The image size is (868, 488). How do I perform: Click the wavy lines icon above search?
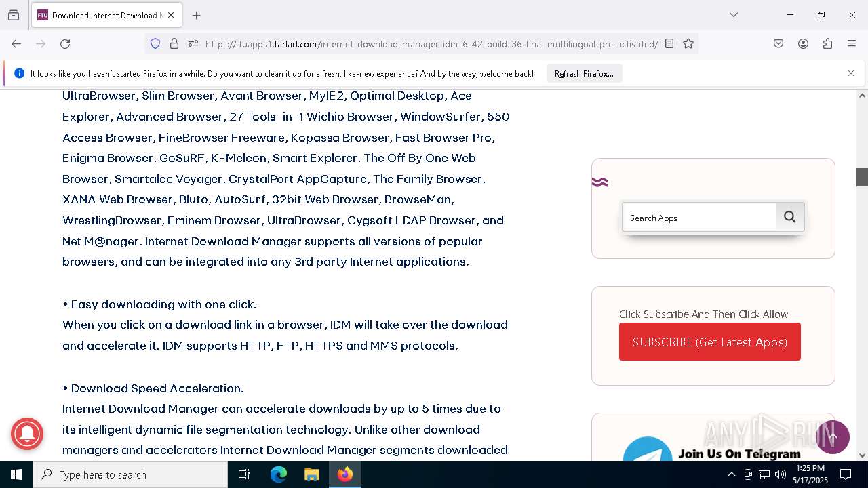[600, 182]
